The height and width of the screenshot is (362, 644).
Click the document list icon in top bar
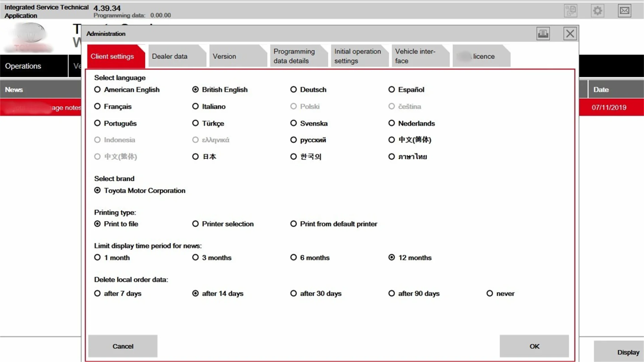point(571,10)
